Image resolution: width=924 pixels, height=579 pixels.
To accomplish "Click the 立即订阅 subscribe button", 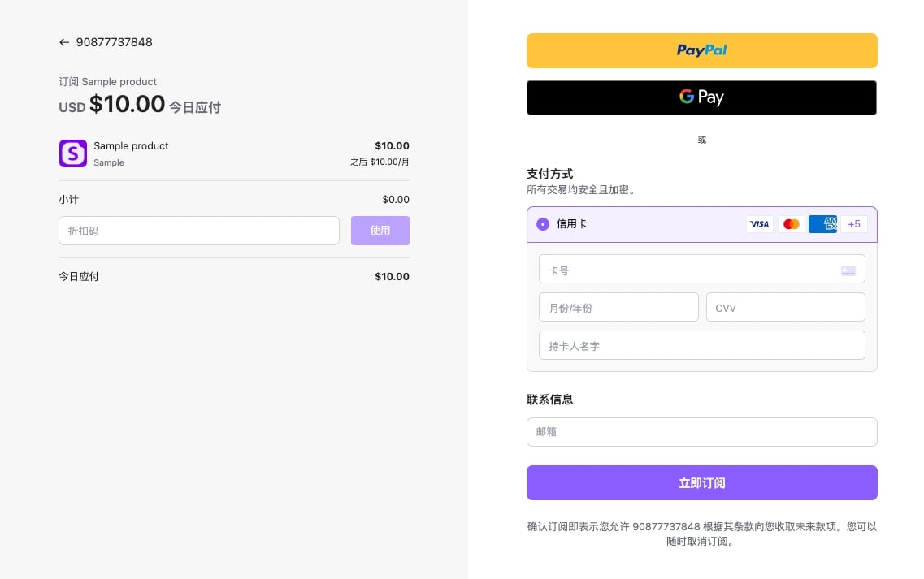I will pos(702,483).
